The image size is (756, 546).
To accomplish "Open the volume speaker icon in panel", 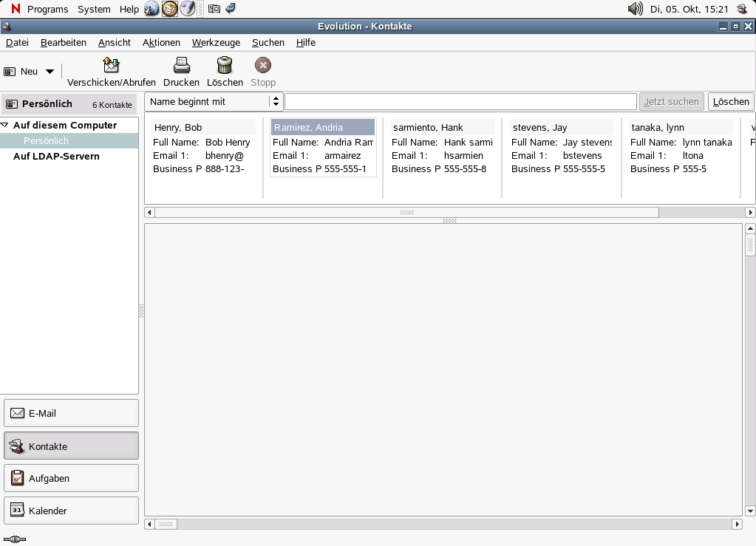I will point(635,9).
